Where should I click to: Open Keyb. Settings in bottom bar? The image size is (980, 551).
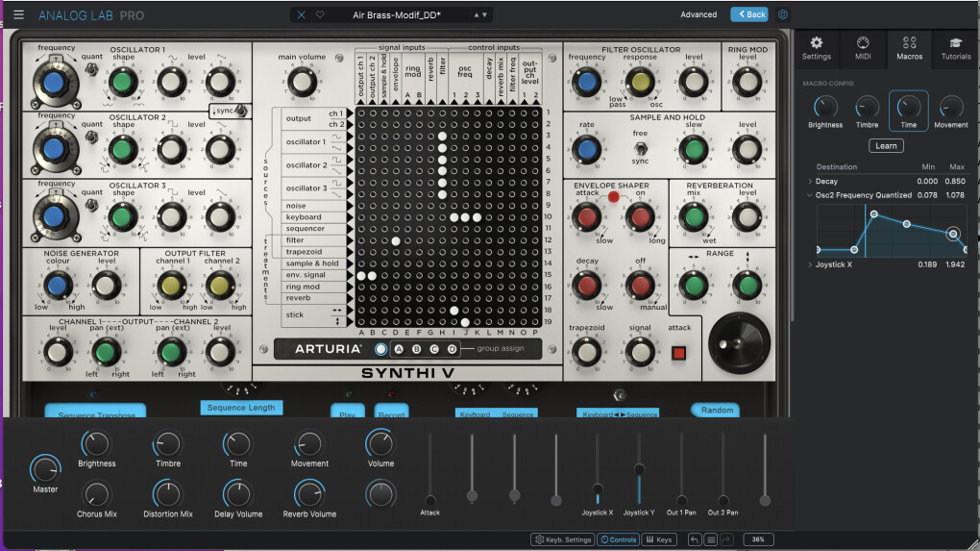tap(562, 539)
